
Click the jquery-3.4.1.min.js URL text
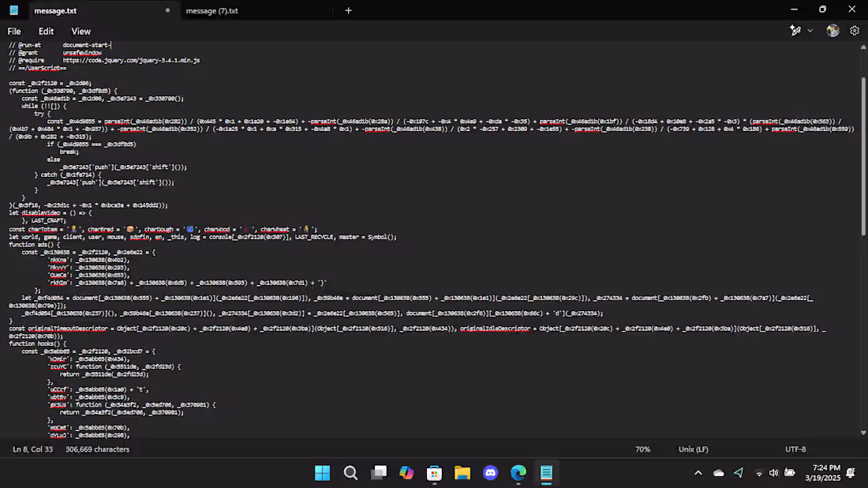pos(131,60)
